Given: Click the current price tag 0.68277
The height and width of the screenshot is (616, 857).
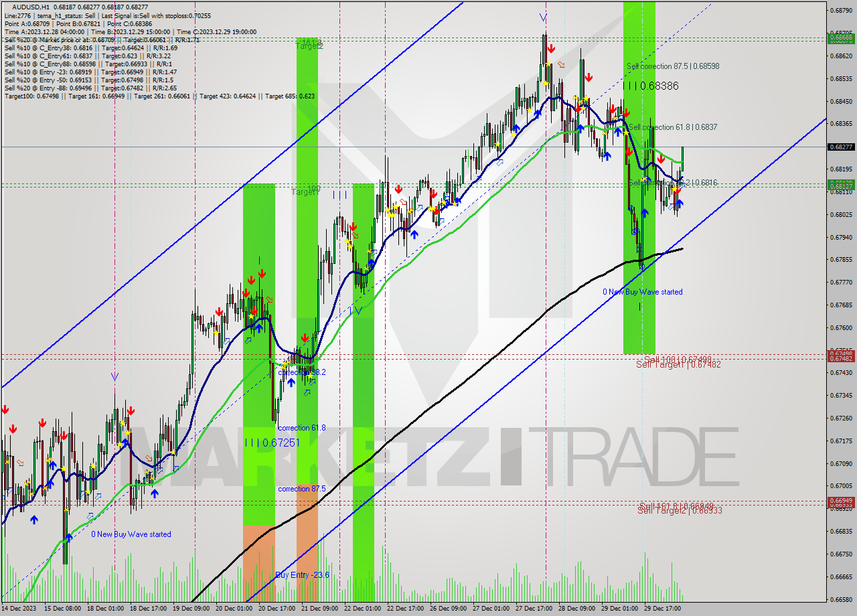Looking at the screenshot, I should 841,147.
